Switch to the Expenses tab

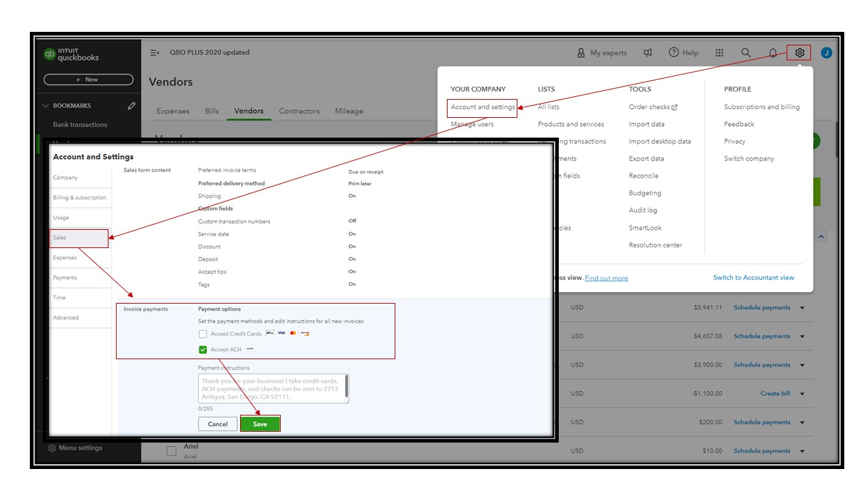(173, 111)
